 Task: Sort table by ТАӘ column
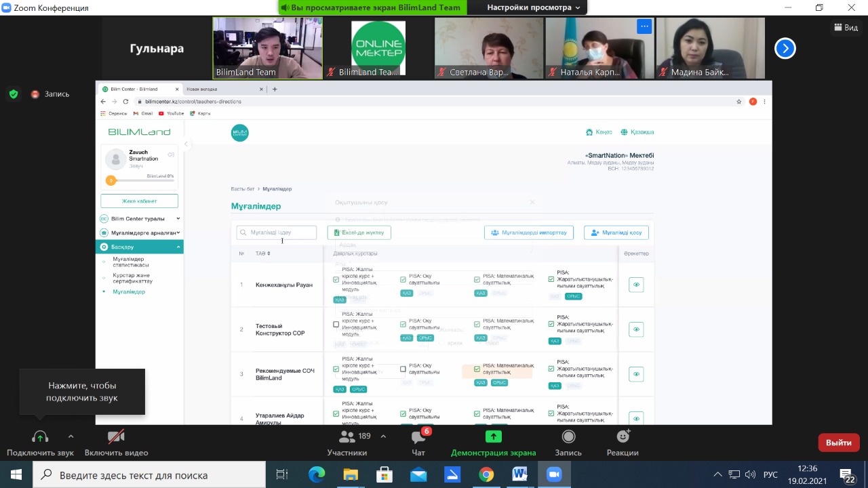tap(263, 253)
